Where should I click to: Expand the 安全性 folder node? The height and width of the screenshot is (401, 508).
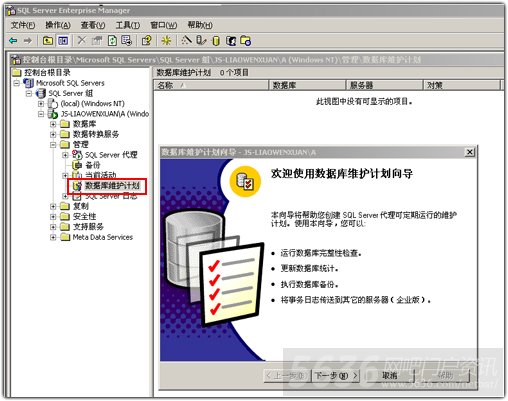(x=53, y=217)
